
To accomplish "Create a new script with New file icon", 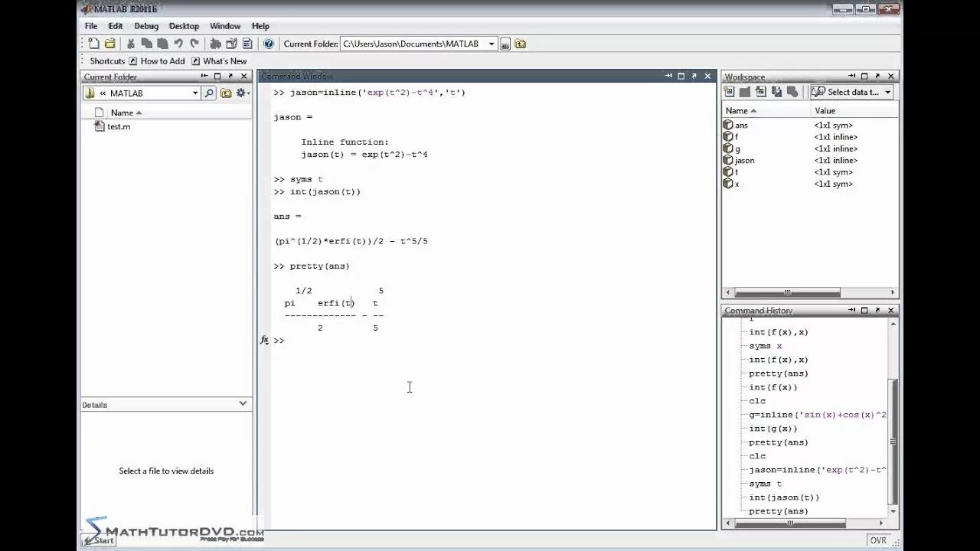I will 93,44.
